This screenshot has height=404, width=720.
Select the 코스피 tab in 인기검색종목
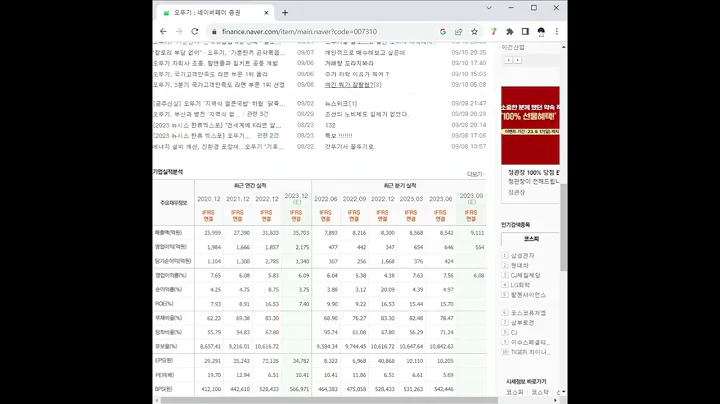(531, 239)
